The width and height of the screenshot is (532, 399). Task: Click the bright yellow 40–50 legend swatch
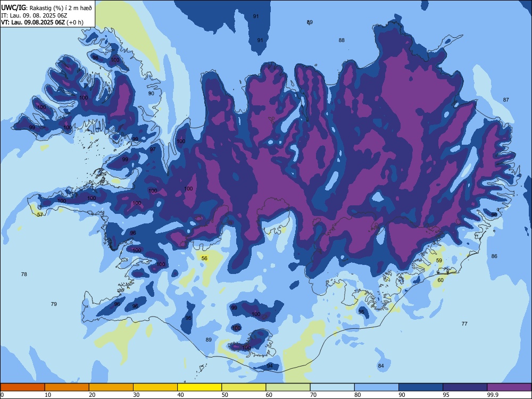tap(199, 387)
